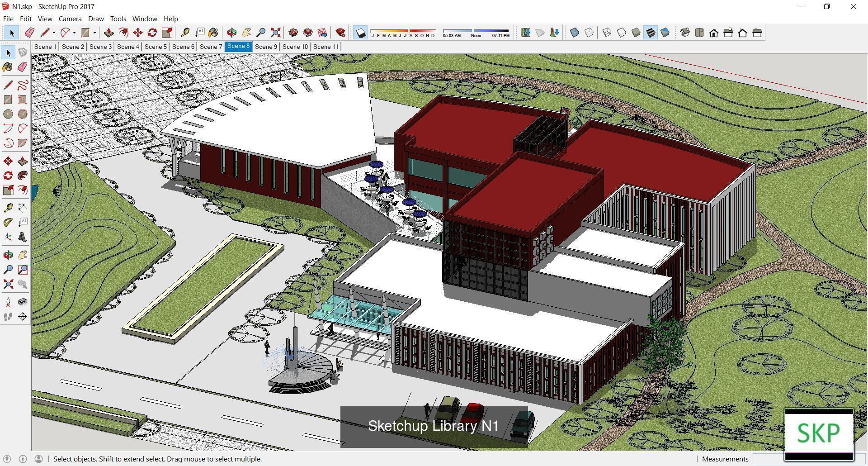This screenshot has width=868, height=466.
Task: Click the Photo Textures icon
Action: (555, 33)
